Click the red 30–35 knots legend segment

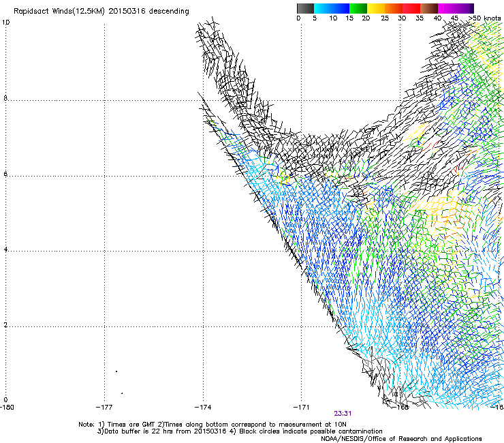[x=411, y=8]
